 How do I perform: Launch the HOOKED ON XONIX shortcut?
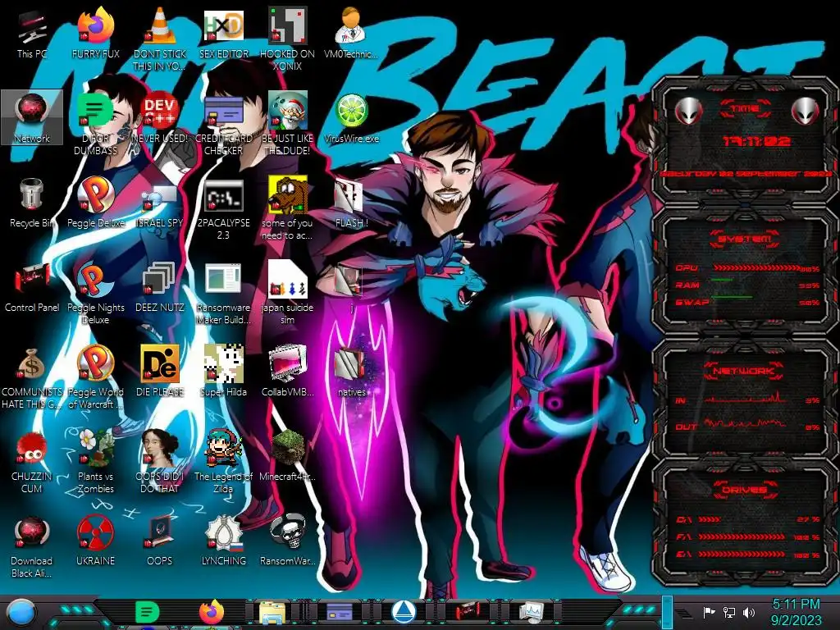287,39
